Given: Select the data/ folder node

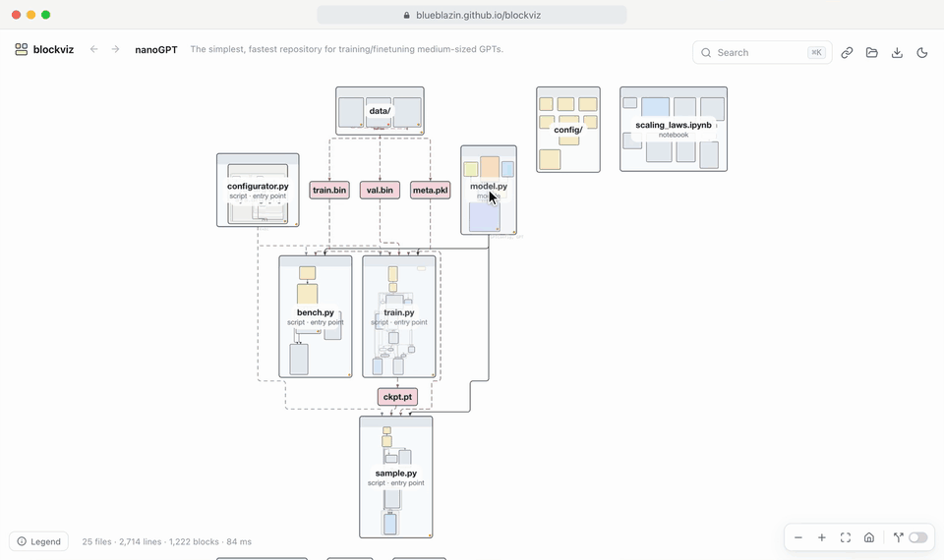Looking at the screenshot, I should (380, 111).
